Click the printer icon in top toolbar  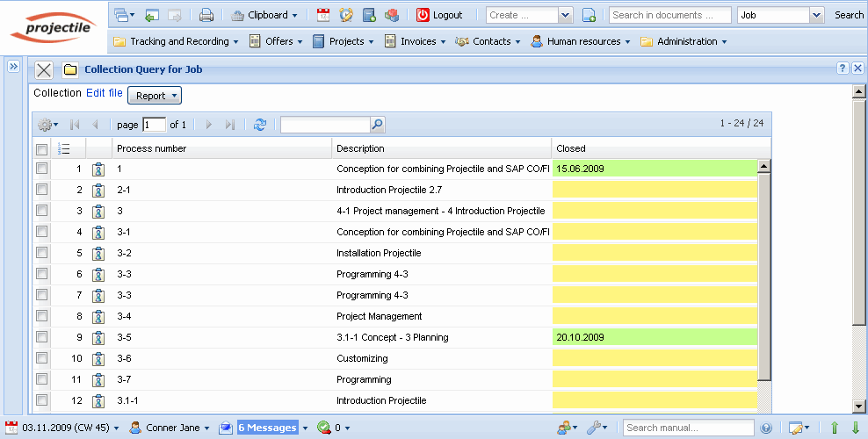(206, 15)
